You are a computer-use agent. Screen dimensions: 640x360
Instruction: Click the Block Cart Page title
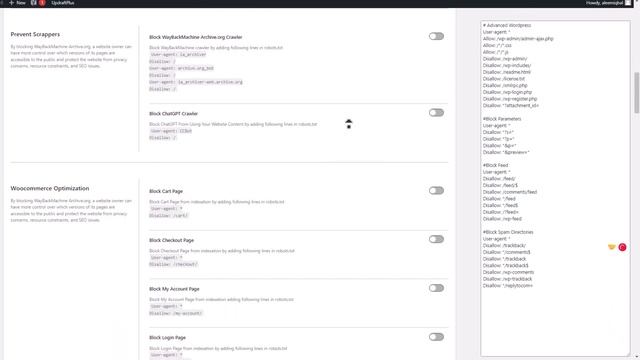166,191
